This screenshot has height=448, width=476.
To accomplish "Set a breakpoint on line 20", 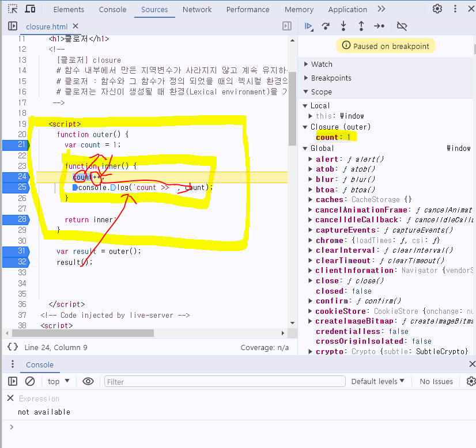I will (x=22, y=134).
